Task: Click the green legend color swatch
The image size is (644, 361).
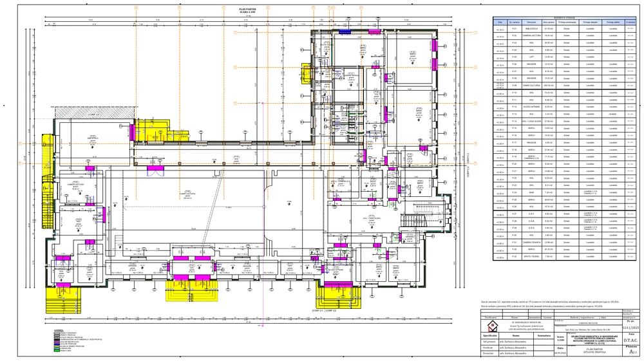Action: pos(56,351)
